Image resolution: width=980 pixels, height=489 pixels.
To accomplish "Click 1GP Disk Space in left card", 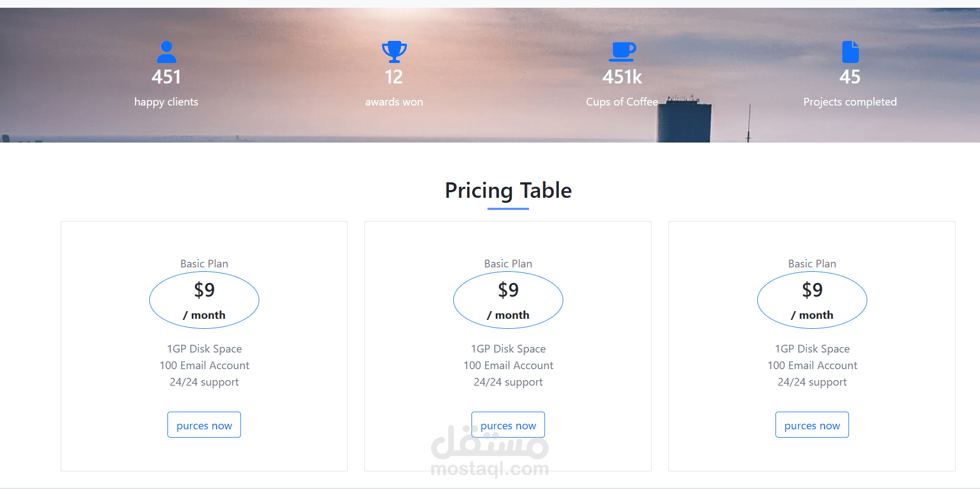I will tap(204, 349).
